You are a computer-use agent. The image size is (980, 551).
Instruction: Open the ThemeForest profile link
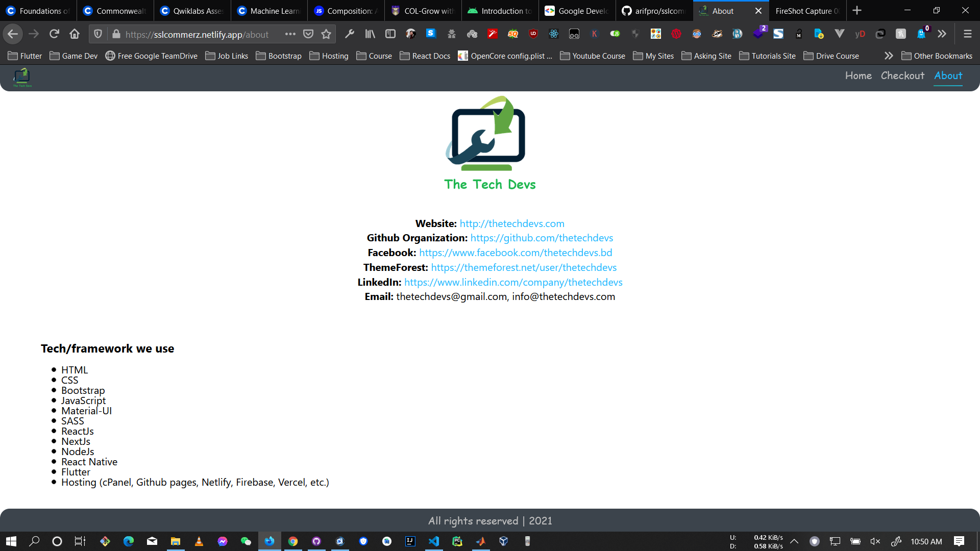click(524, 267)
